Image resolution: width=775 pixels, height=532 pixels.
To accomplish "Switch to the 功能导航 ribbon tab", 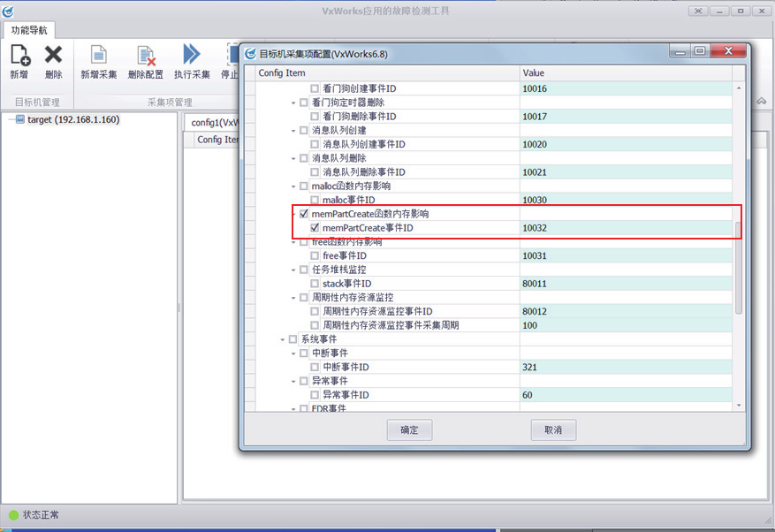I will pyautogui.click(x=27, y=30).
